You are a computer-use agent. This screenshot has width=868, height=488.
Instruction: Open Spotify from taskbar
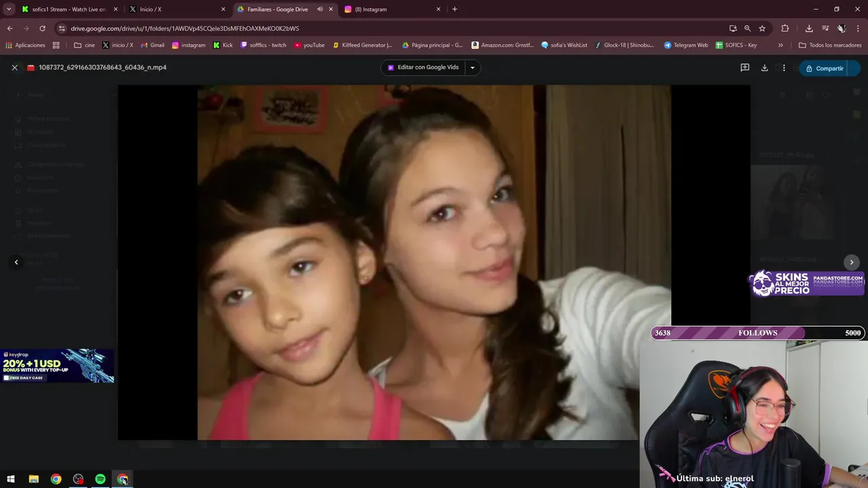[x=100, y=479]
